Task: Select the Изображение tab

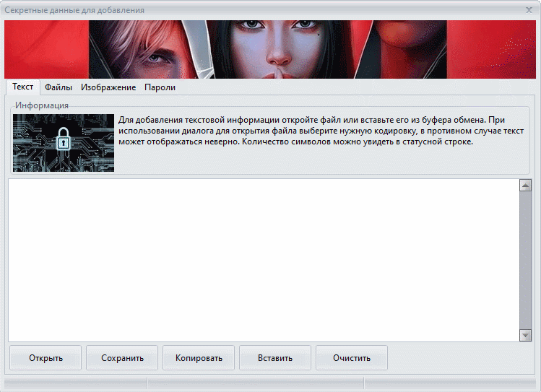Action: pos(108,87)
